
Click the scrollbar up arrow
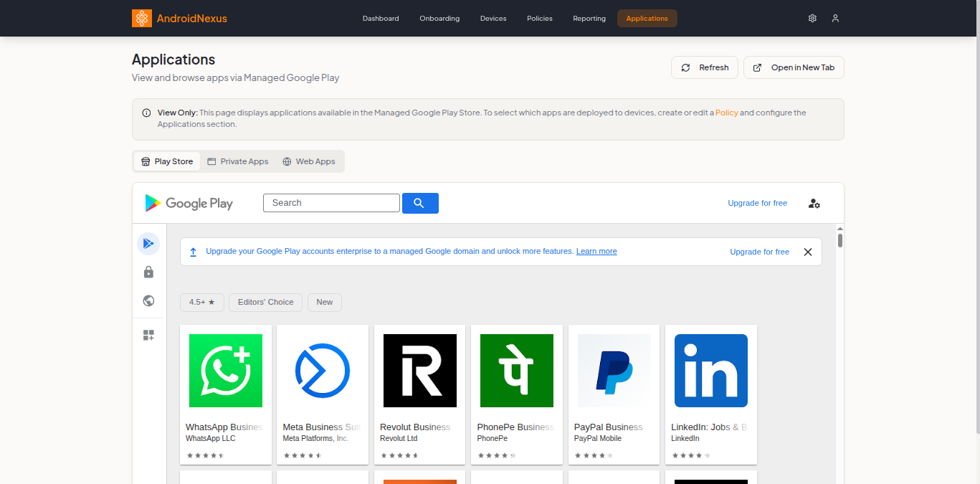(839, 228)
